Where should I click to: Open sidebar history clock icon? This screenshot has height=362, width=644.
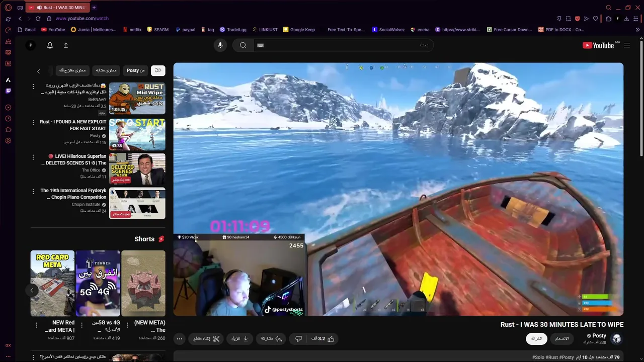[x=8, y=119]
